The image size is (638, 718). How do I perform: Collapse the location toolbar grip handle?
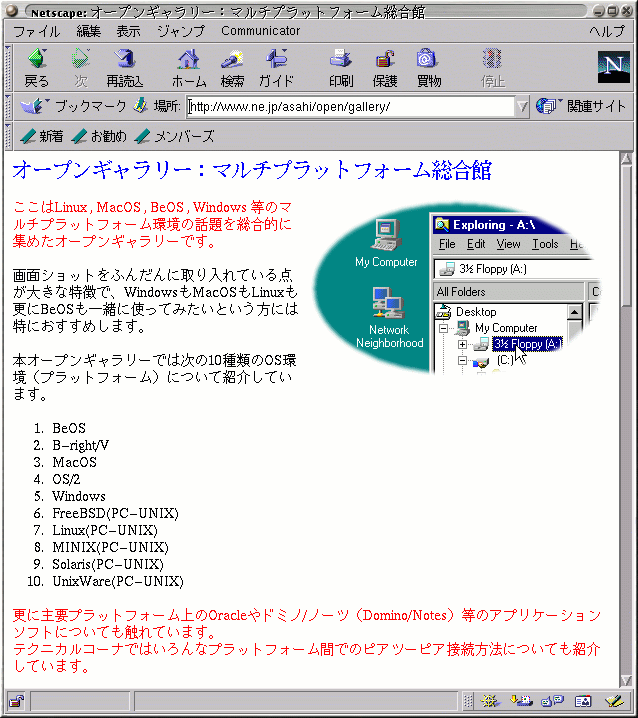coord(8,106)
